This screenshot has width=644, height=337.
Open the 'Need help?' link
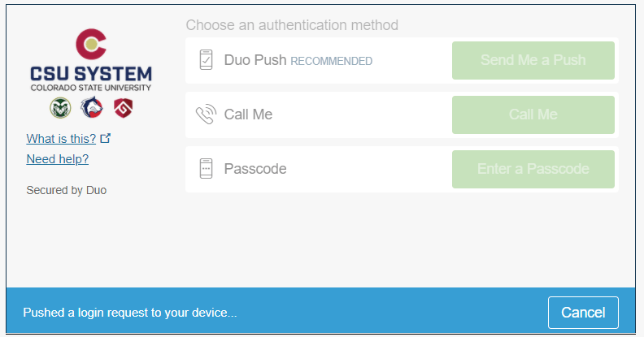point(58,159)
